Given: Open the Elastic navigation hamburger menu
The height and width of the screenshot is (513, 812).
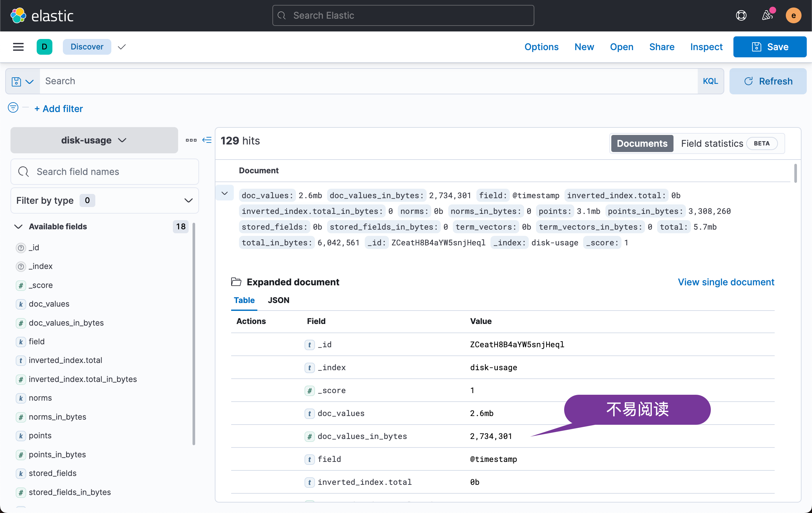Looking at the screenshot, I should pos(18,47).
